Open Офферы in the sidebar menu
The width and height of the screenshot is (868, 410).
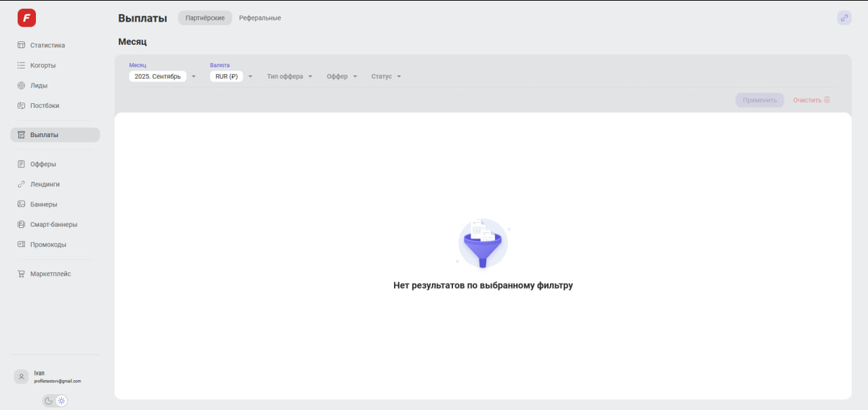pos(43,164)
